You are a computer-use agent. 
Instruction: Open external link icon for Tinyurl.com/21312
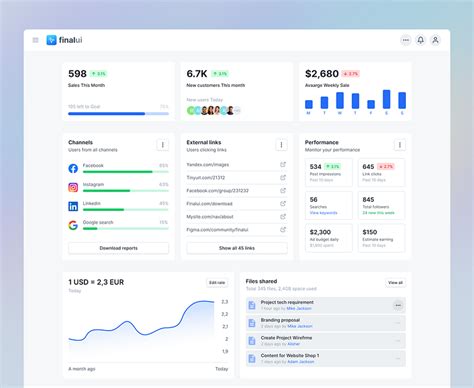283,177
